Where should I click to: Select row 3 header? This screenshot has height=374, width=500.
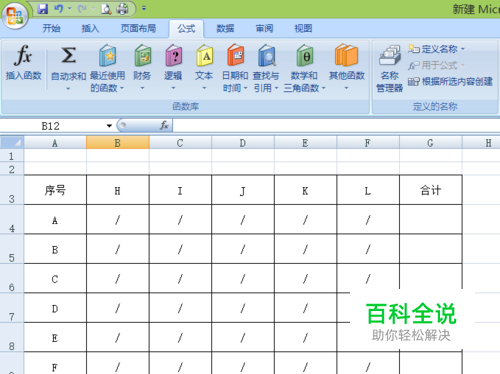pos(12,190)
